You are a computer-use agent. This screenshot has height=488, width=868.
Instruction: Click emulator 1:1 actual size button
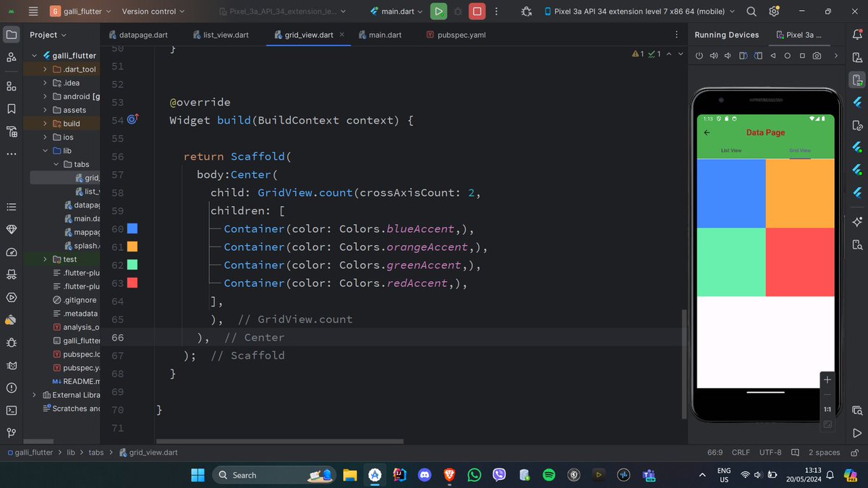point(827,409)
